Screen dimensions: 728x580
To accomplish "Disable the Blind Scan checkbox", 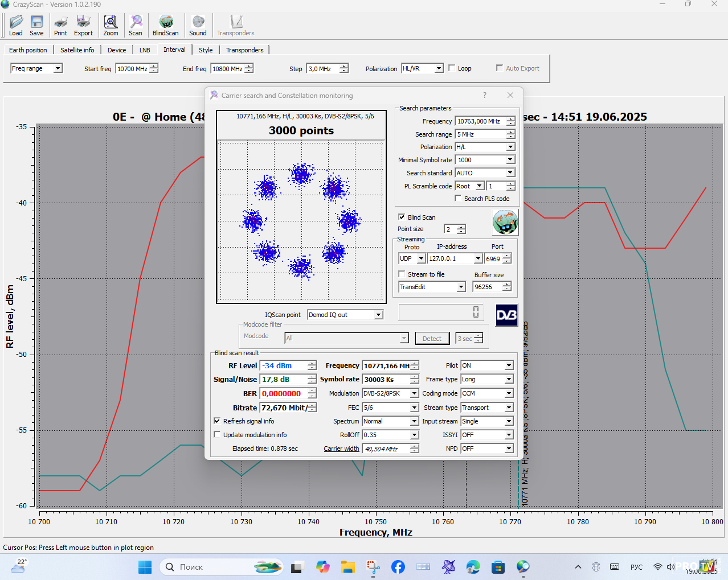I will tap(402, 217).
